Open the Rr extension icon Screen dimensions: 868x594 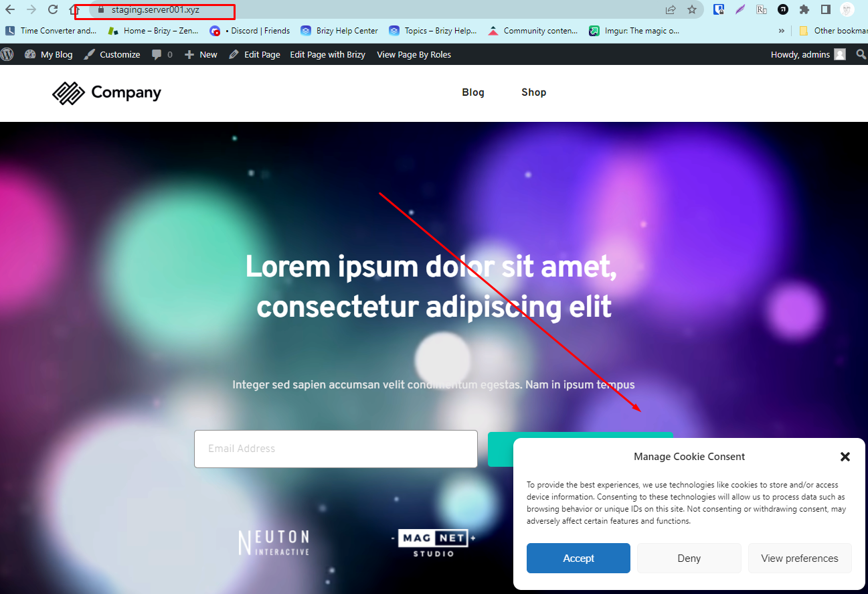click(762, 9)
